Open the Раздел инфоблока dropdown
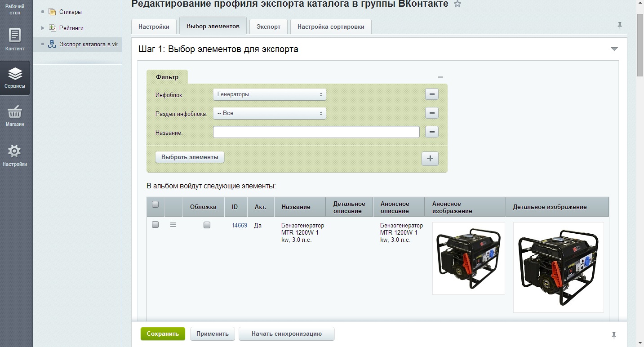Viewport: 644px width, 347px height. pyautogui.click(x=269, y=113)
